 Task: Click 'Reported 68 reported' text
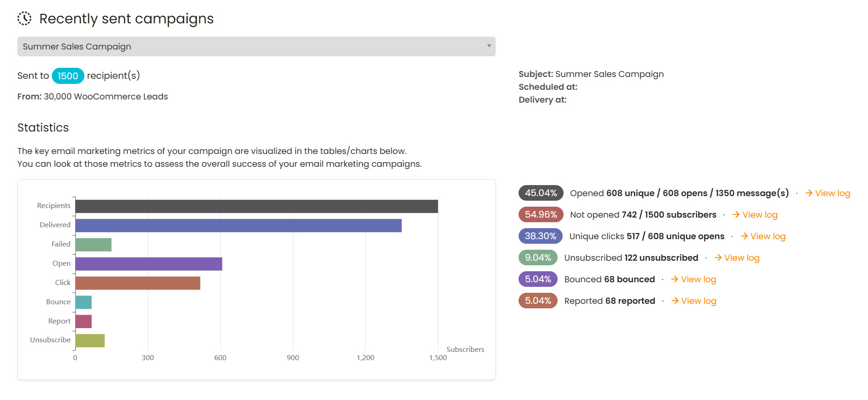pyautogui.click(x=609, y=301)
